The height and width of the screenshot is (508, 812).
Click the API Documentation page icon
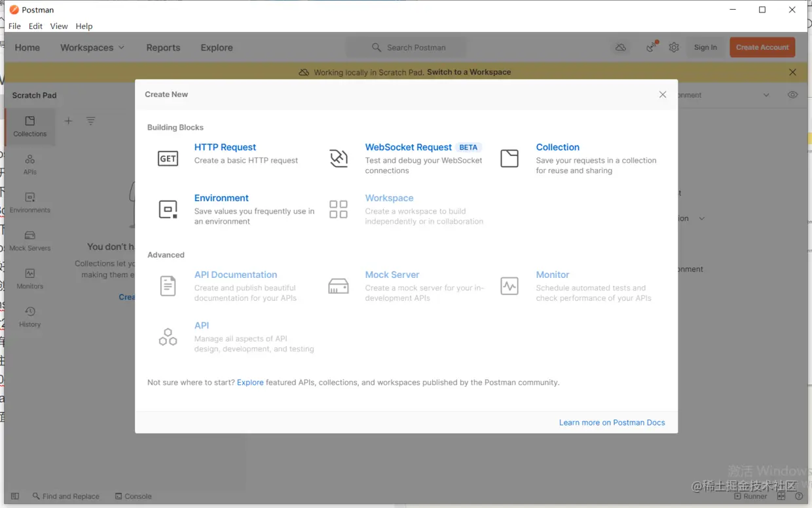click(x=168, y=286)
